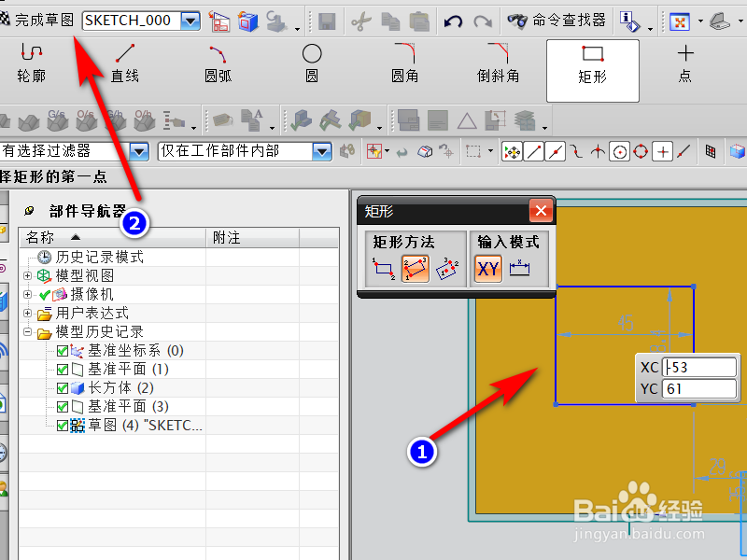Click the XC value input field
747x560 pixels.
coord(699,367)
